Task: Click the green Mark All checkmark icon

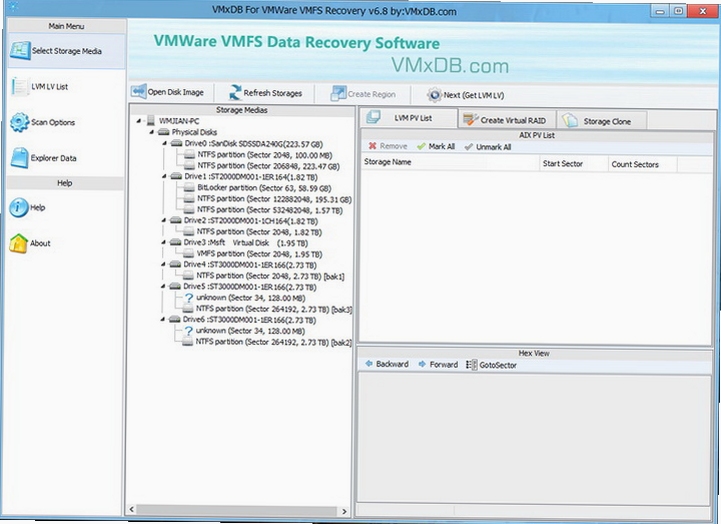Action: click(x=421, y=146)
